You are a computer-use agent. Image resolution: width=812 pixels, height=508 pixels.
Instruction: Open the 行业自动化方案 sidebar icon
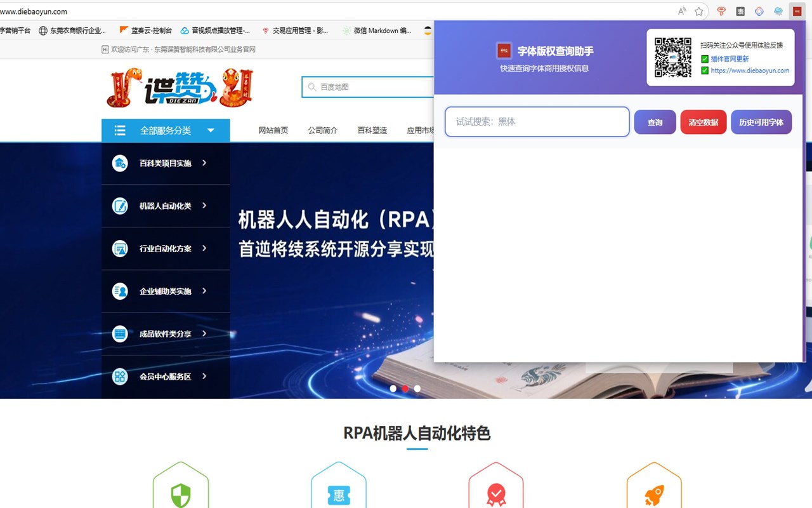tap(120, 248)
